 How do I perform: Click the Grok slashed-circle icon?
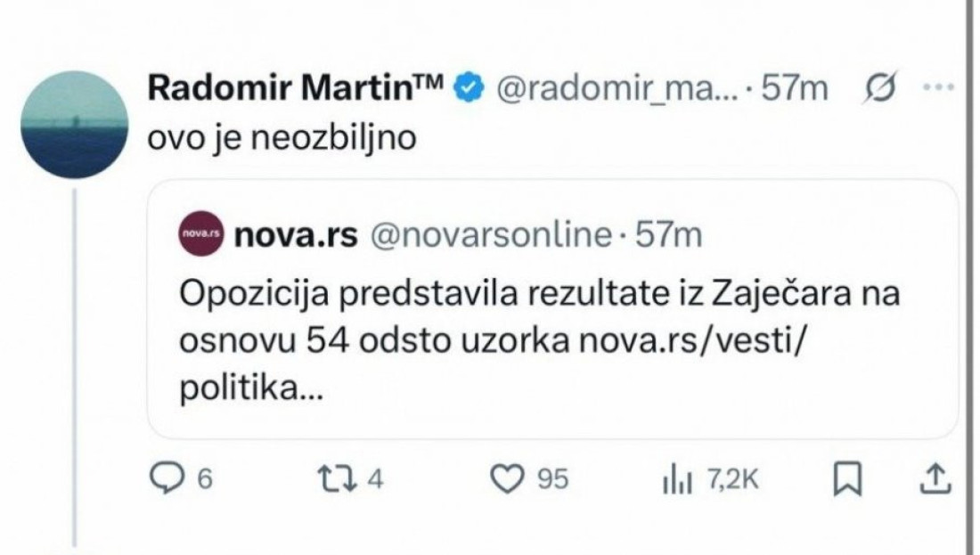point(880,88)
